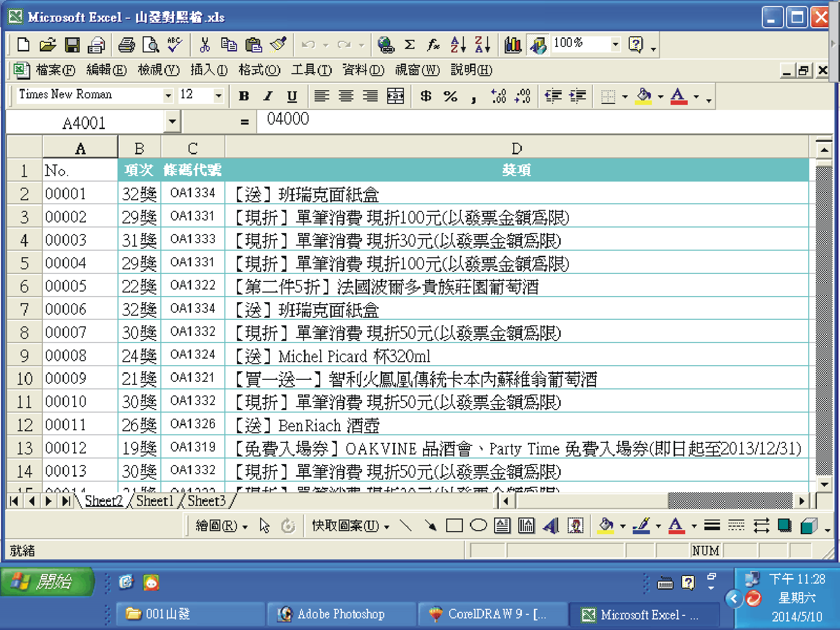840x630 pixels.
Task: Open the 資料(D) menu
Action: tap(363, 70)
